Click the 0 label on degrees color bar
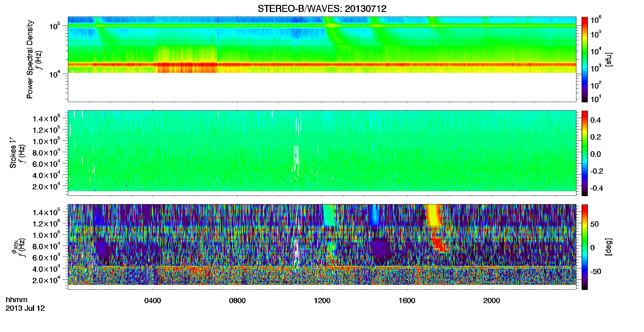644x332 pixels. coord(592,248)
